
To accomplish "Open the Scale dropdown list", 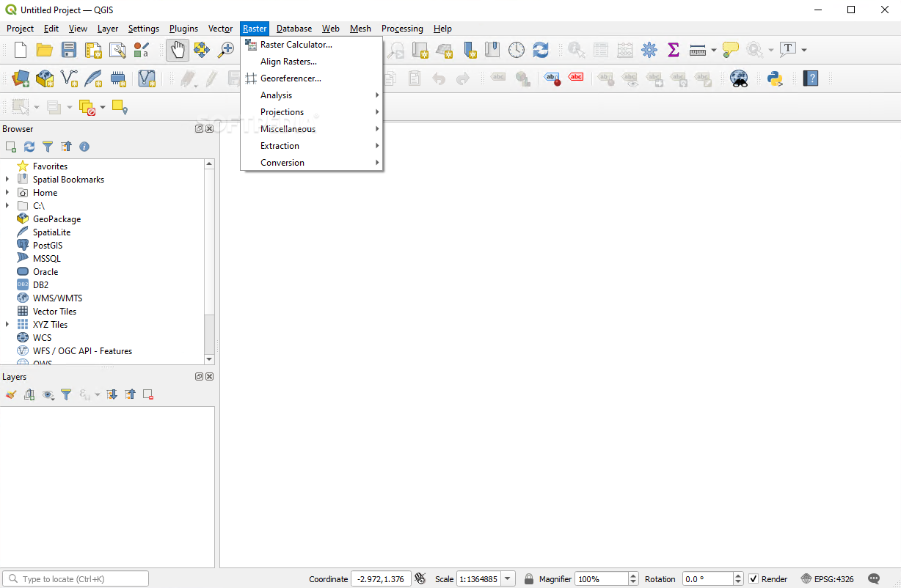I will [x=509, y=579].
